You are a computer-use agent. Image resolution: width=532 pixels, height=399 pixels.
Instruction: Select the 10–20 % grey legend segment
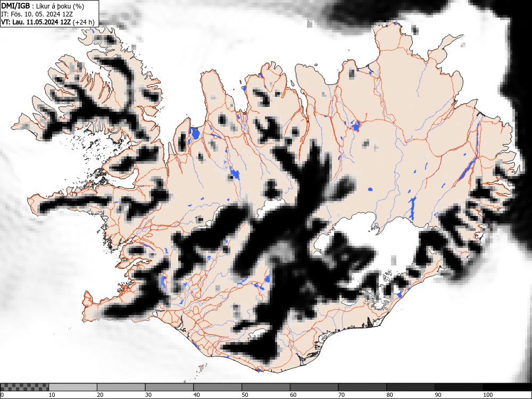73,387
